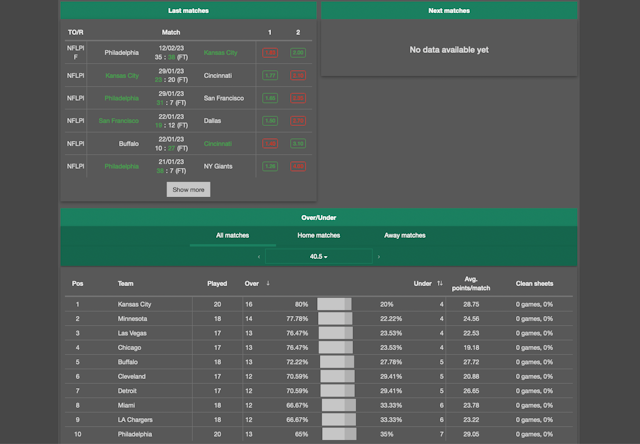Click odds 3.10 for Cincinnati vs Buffalo
The height and width of the screenshot is (444, 640).
point(297,144)
